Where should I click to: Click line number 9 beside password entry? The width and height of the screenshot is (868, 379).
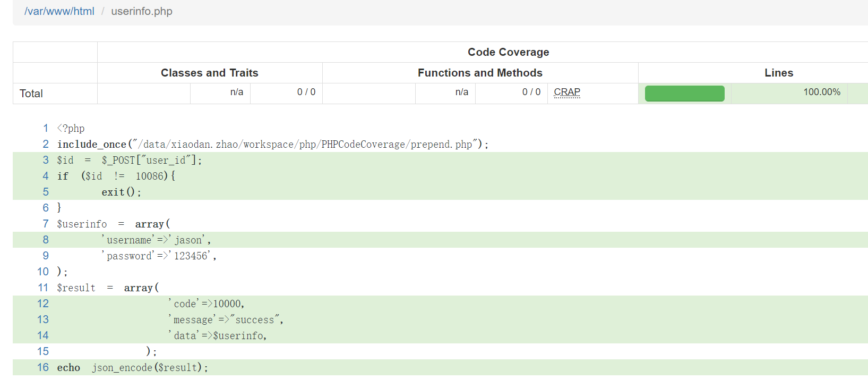(46, 256)
